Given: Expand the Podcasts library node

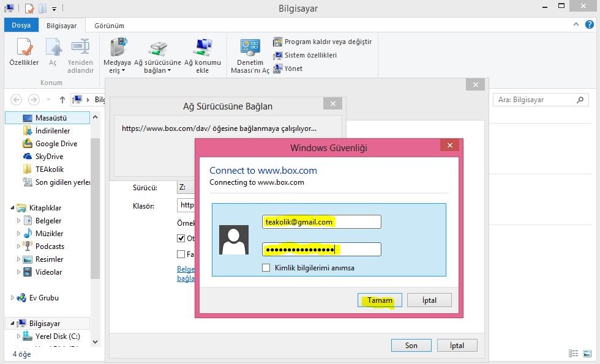Looking at the screenshot, I should [18, 246].
